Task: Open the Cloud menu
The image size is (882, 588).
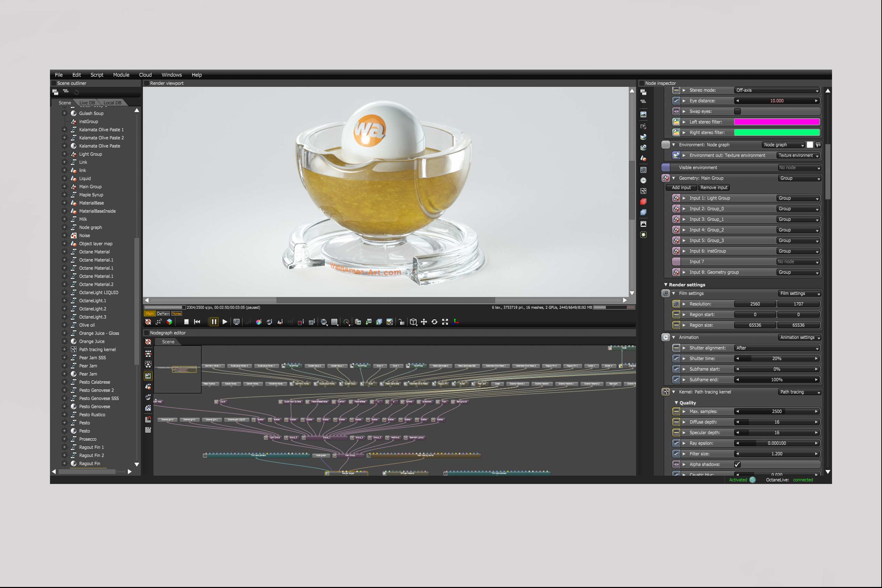Action: 145,75
